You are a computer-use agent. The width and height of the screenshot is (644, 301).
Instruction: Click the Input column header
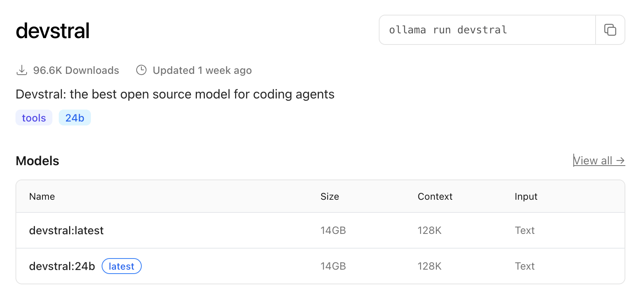526,197
